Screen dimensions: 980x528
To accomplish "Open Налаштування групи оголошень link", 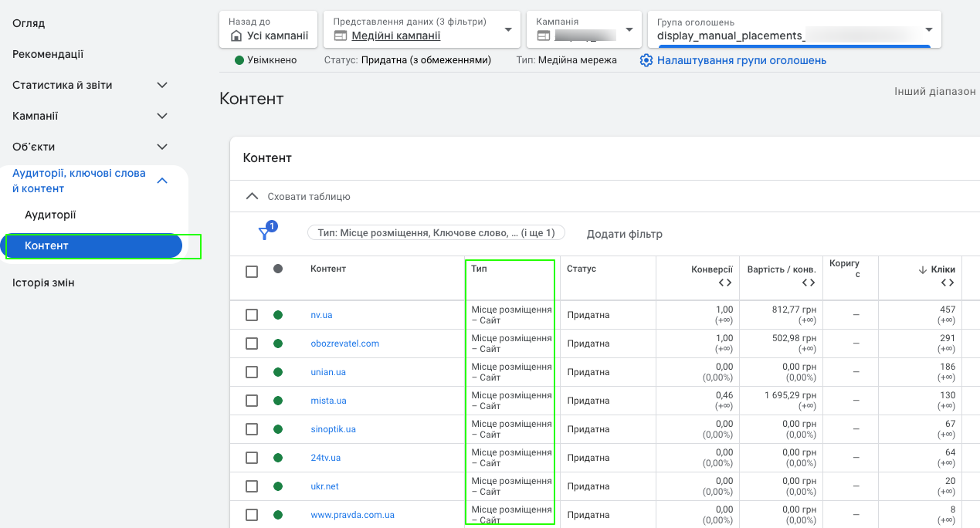I will [x=741, y=60].
